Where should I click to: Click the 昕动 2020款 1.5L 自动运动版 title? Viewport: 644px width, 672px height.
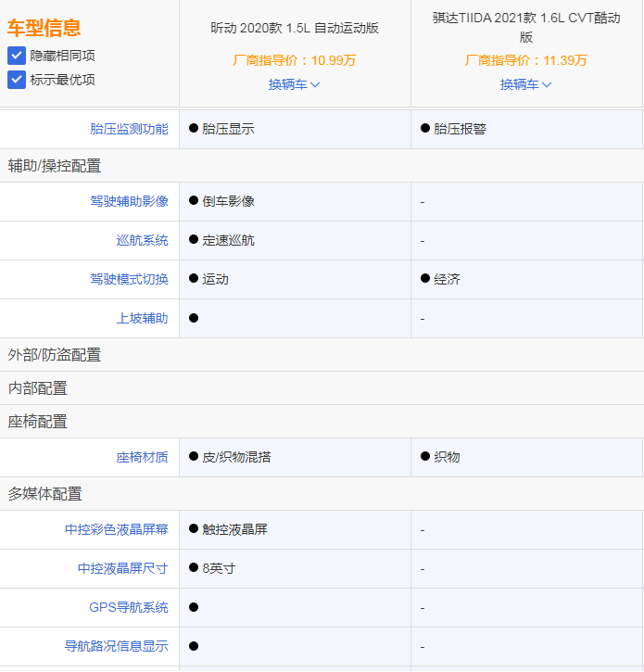tap(294, 28)
